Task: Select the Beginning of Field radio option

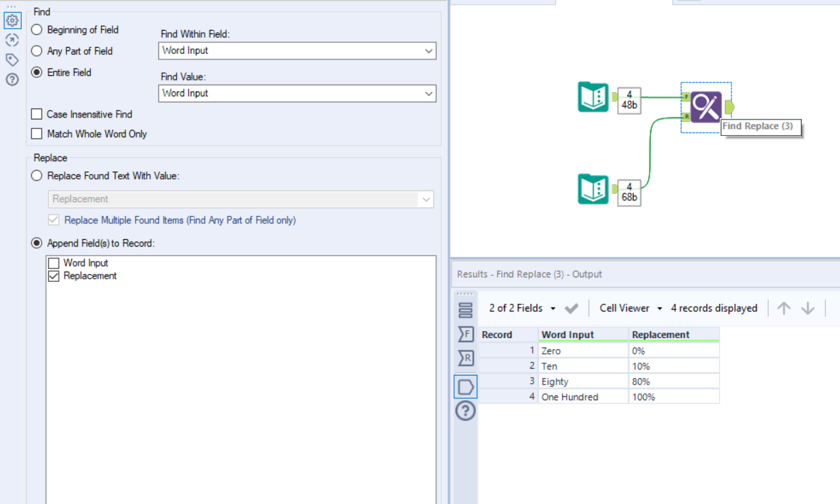Action: click(37, 30)
